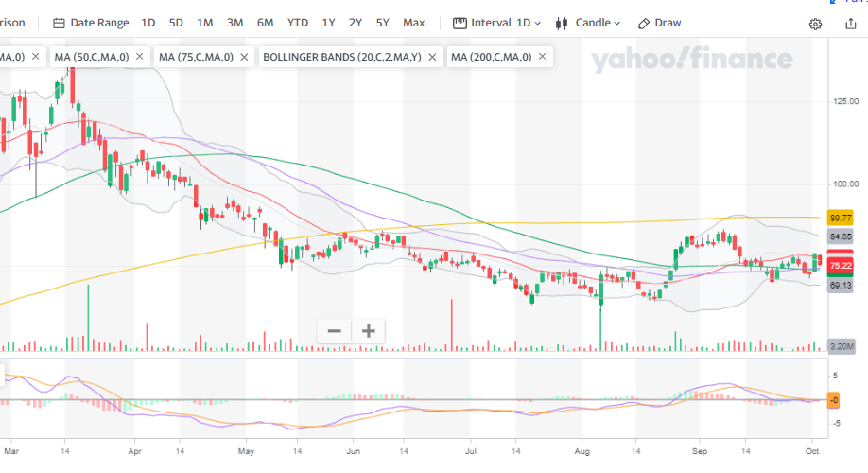Click the Apr date axis label
The width and height of the screenshot is (868, 473).
[x=134, y=451]
